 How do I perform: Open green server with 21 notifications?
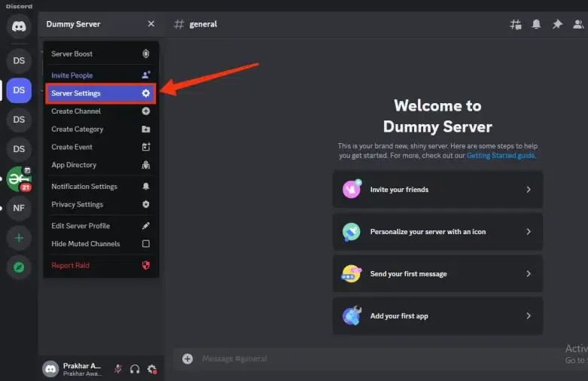click(x=19, y=179)
